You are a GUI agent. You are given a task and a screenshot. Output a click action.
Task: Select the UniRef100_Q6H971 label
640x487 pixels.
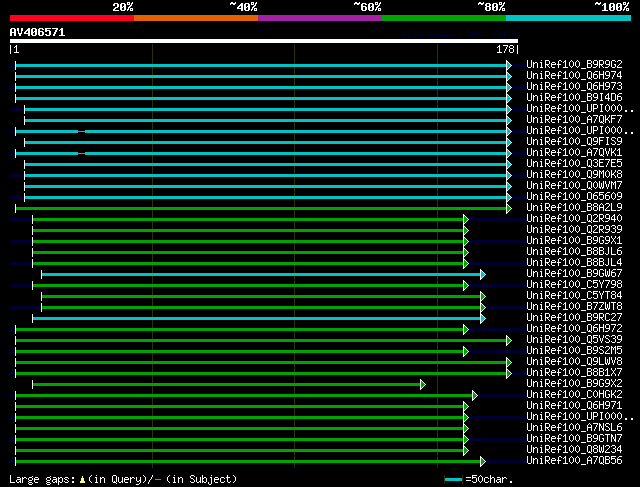point(574,406)
